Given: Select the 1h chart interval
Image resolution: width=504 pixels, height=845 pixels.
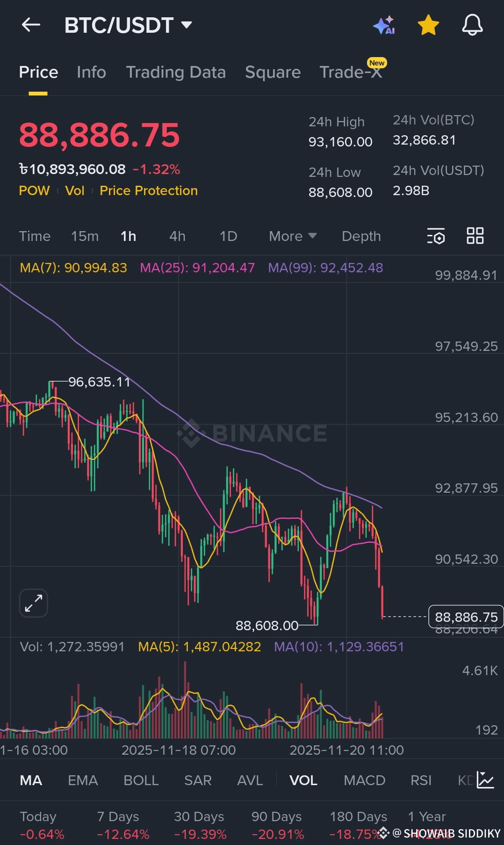Looking at the screenshot, I should coord(128,236).
